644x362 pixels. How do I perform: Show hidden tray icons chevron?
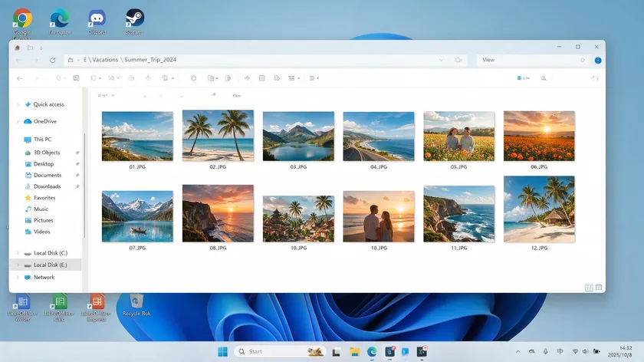pos(518,352)
